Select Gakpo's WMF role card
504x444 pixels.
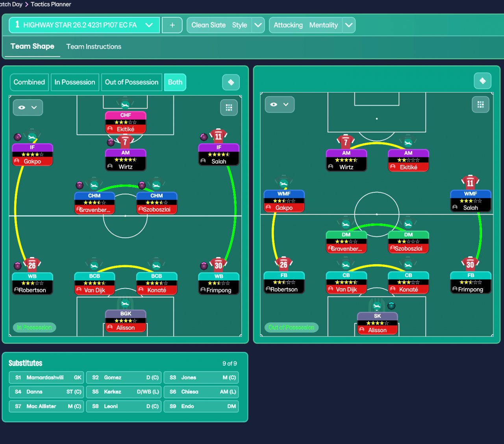[x=284, y=201]
